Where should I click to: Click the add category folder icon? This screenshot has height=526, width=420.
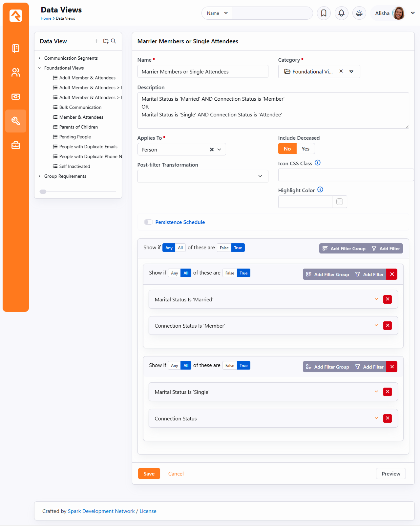(x=106, y=41)
